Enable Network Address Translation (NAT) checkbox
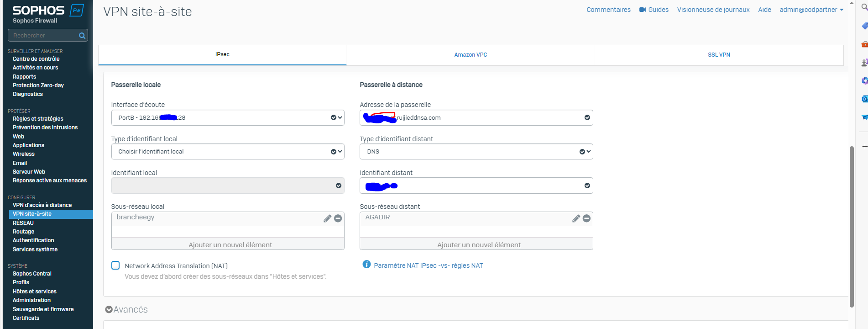 [x=115, y=265]
